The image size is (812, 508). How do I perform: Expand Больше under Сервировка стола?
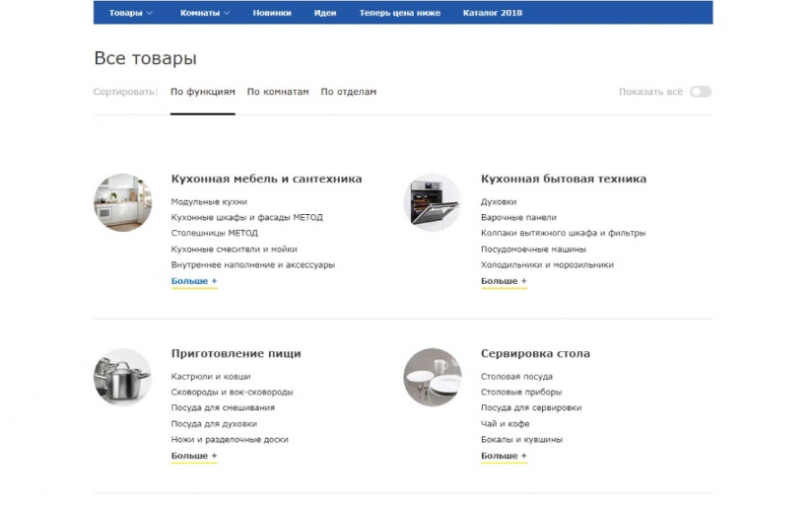tap(504, 456)
